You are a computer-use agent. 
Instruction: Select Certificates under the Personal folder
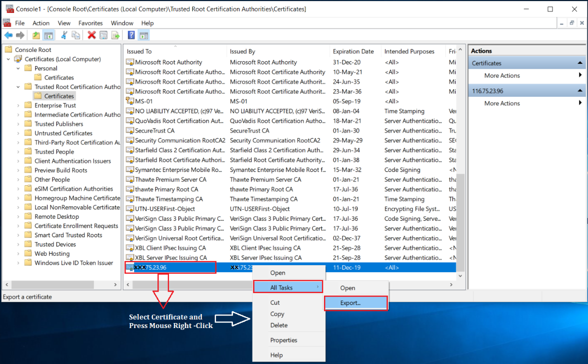click(x=59, y=77)
